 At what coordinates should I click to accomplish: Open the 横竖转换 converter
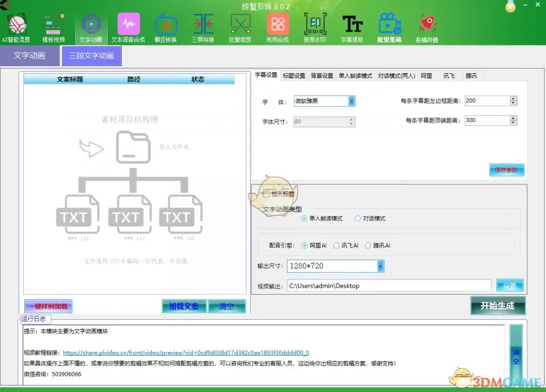click(166, 25)
